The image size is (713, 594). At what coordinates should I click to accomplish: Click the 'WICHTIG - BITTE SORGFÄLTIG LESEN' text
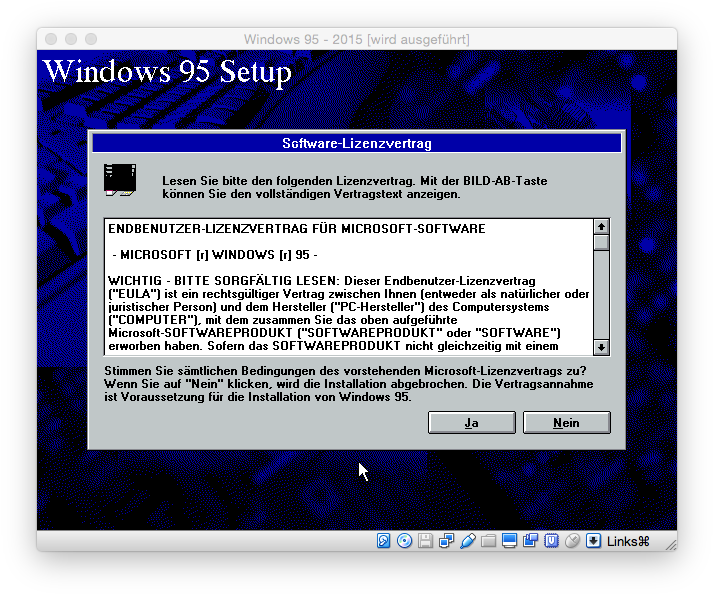tap(224, 281)
